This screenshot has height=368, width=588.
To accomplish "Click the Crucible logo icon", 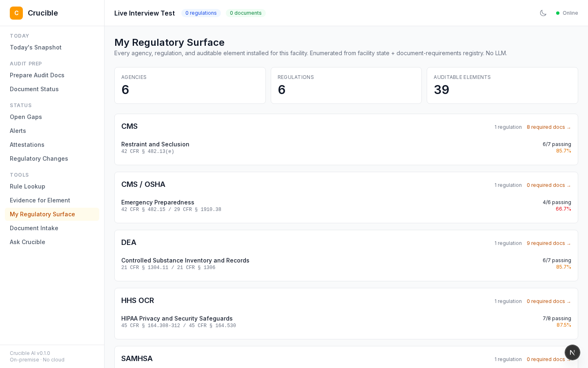I will point(16,13).
